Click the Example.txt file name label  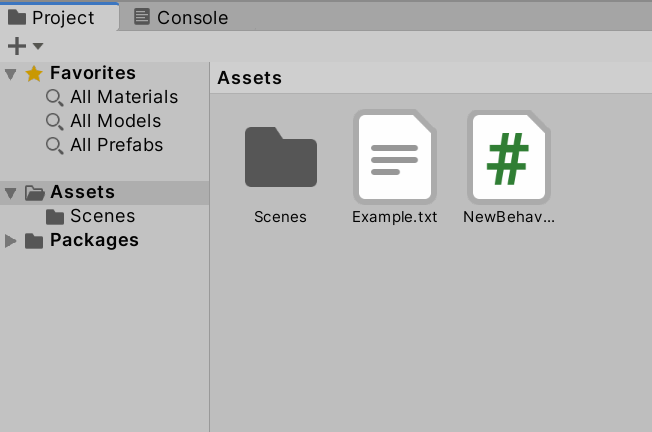pyautogui.click(x=394, y=217)
